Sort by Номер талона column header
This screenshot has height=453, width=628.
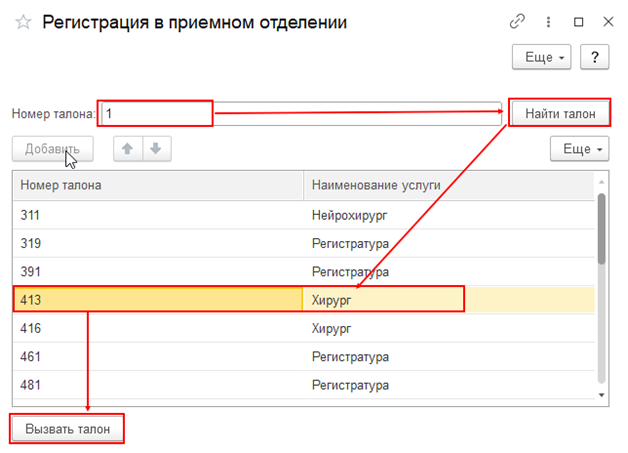point(157,185)
